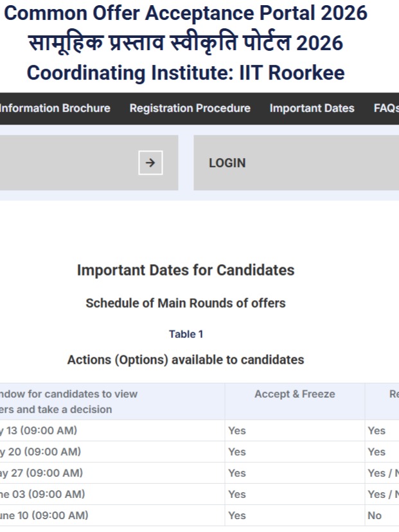Go to Registration Procedure in navigation bar
This screenshot has height=532, width=399.
[x=190, y=108]
